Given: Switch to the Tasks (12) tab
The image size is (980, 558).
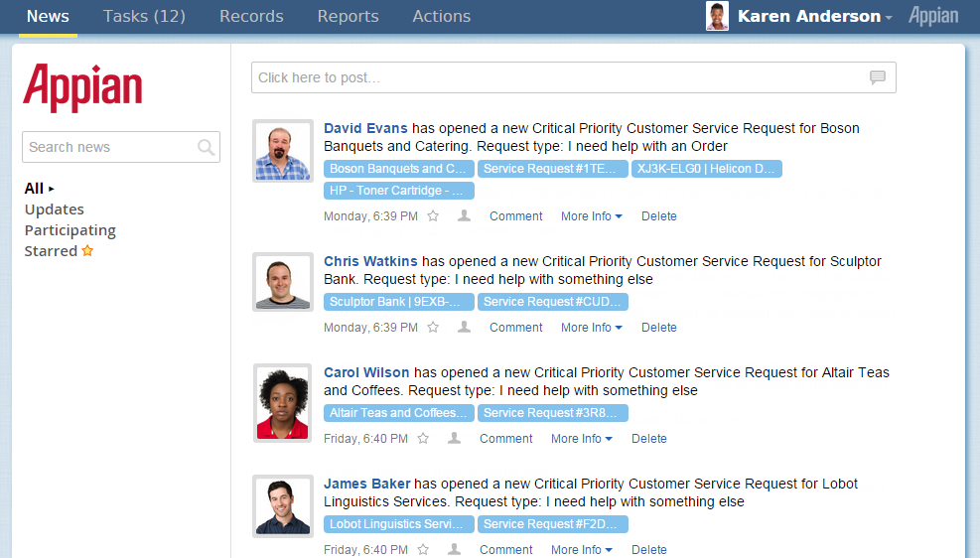Looking at the screenshot, I should click(x=144, y=16).
